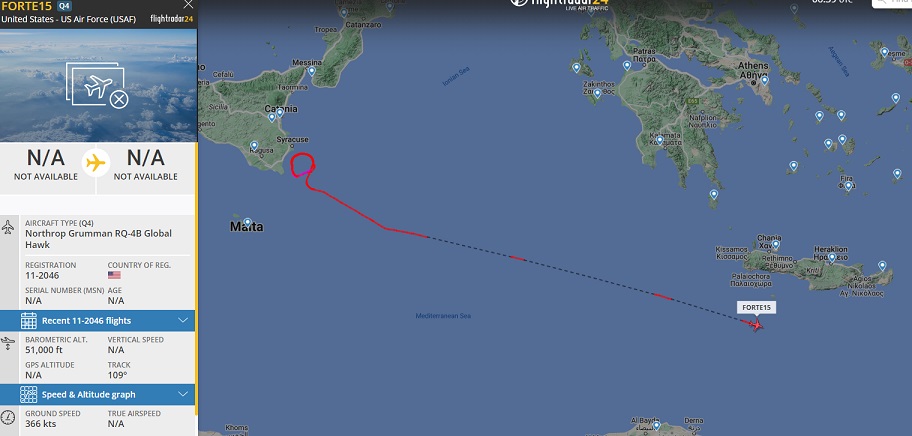Select the Heraklion airport pin
Image resolution: width=912 pixels, height=436 pixels.
click(832, 257)
